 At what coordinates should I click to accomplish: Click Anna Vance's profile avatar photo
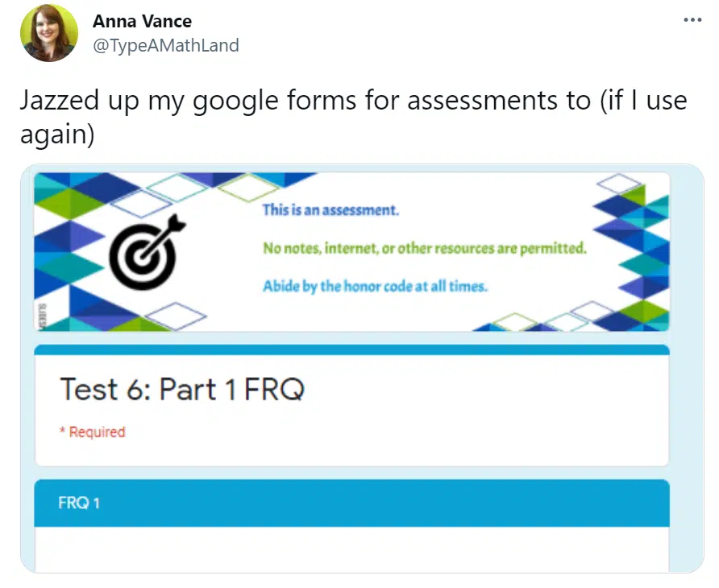click(49, 33)
